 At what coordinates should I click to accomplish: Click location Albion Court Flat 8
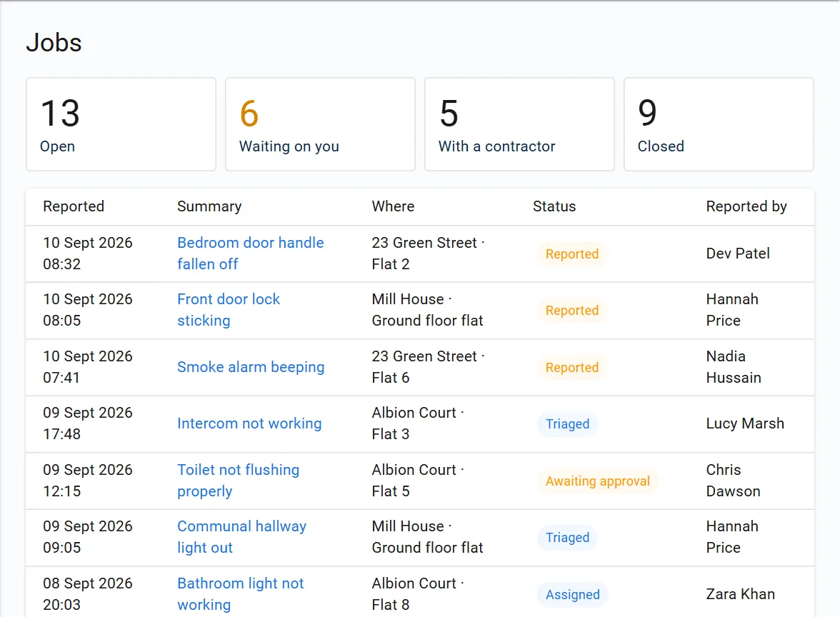click(418, 594)
